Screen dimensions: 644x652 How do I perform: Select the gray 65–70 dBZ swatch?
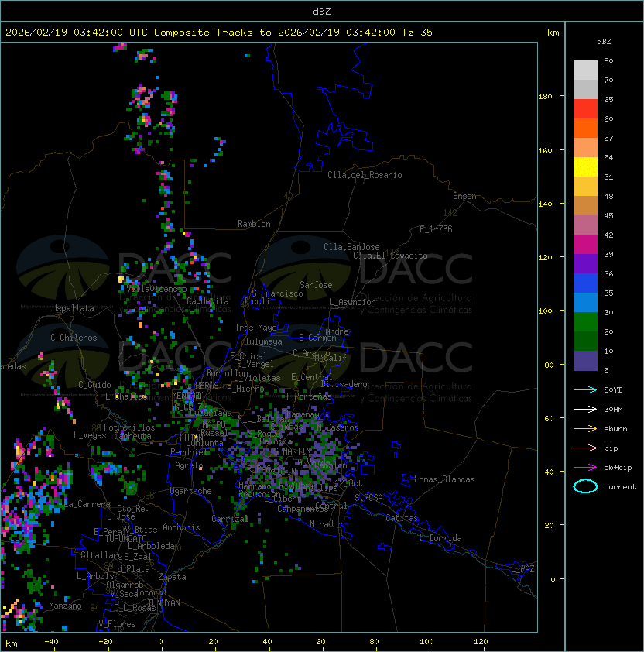[585, 89]
